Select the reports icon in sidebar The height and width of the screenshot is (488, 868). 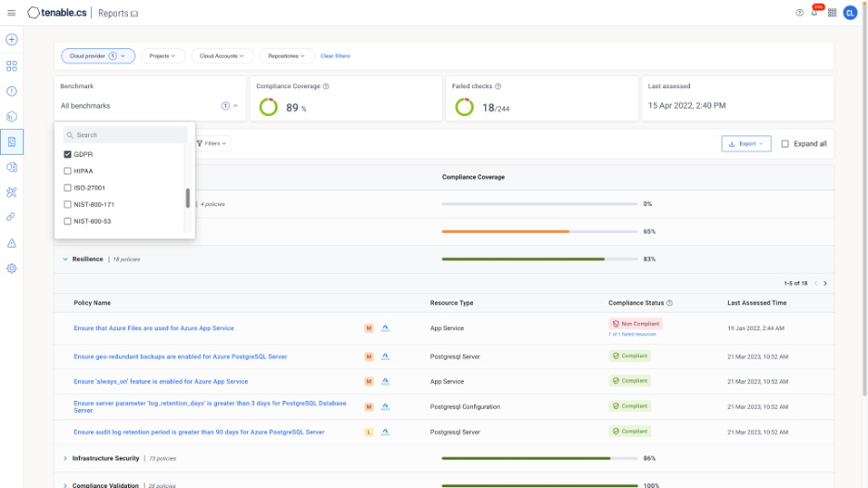(x=12, y=142)
